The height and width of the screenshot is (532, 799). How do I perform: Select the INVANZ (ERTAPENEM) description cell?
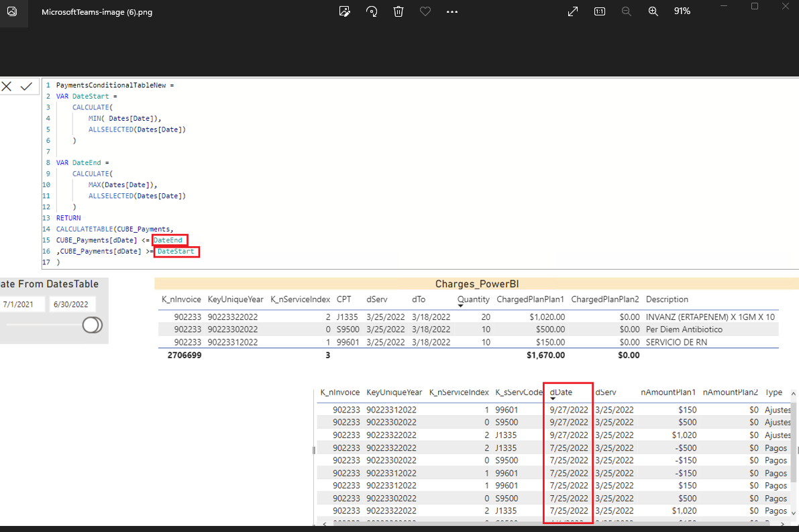pyautogui.click(x=710, y=317)
